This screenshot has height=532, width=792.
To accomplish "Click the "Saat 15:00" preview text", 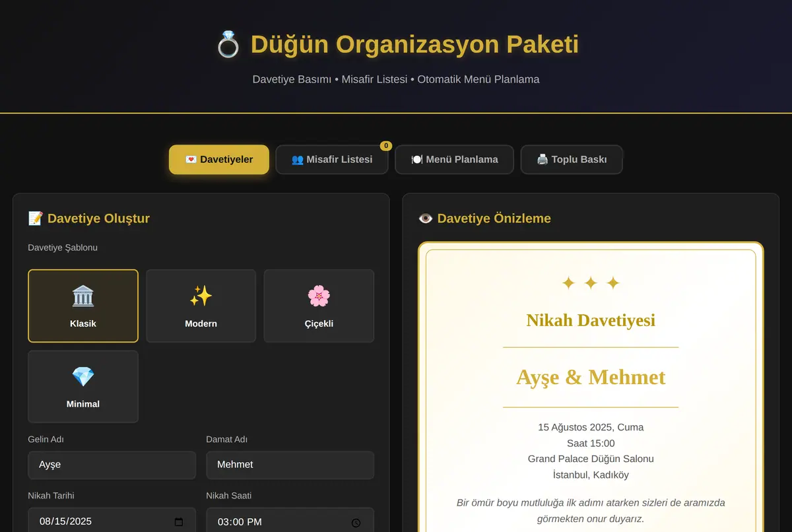I will [591, 443].
